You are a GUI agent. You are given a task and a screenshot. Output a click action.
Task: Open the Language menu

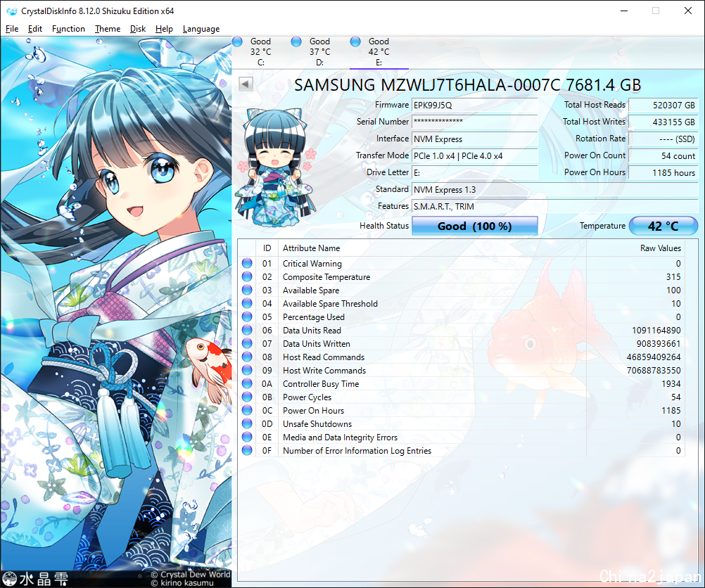coord(201,29)
